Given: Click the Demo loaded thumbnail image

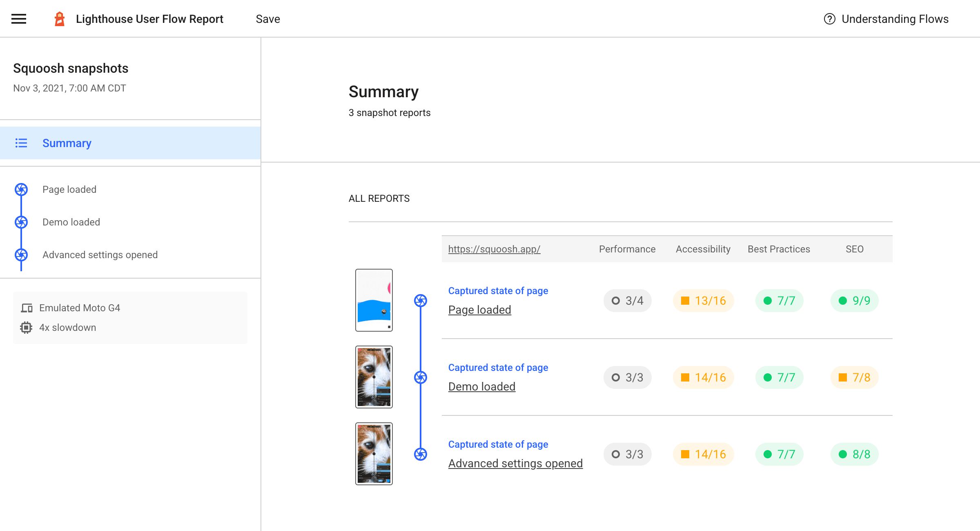Looking at the screenshot, I should [x=374, y=377].
